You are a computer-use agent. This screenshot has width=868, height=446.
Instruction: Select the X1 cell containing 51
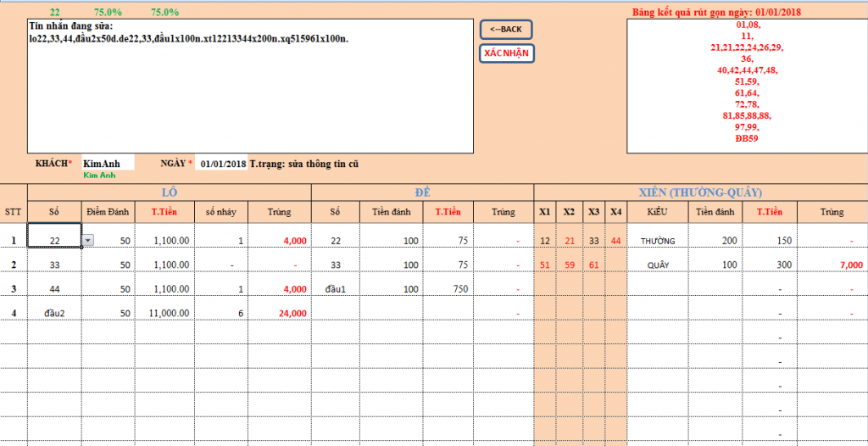tap(544, 265)
